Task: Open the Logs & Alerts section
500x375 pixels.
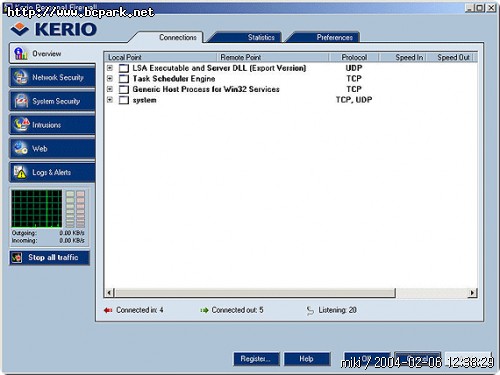Action: pos(53,172)
